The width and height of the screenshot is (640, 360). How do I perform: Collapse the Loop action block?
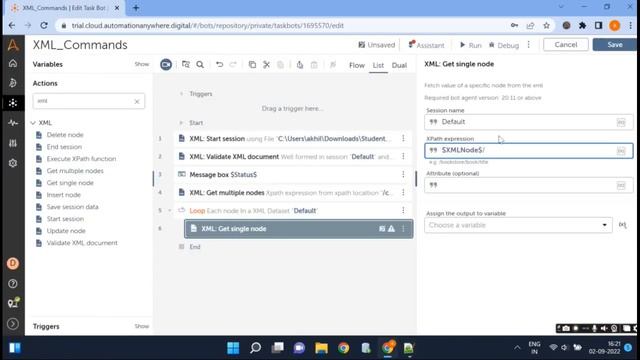point(170,211)
